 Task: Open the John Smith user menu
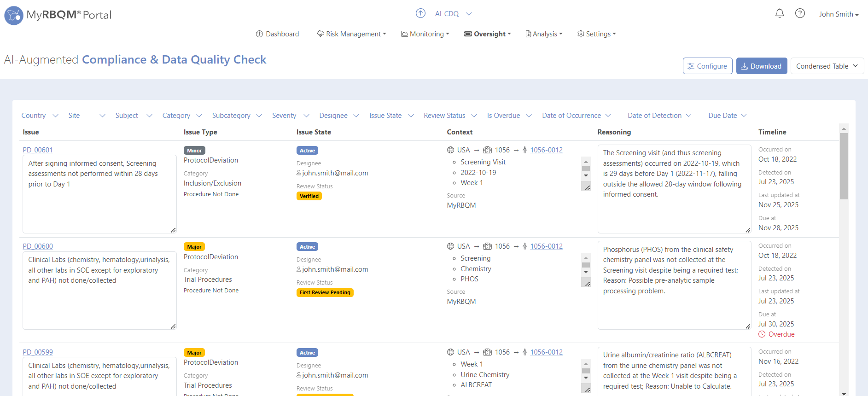(839, 14)
